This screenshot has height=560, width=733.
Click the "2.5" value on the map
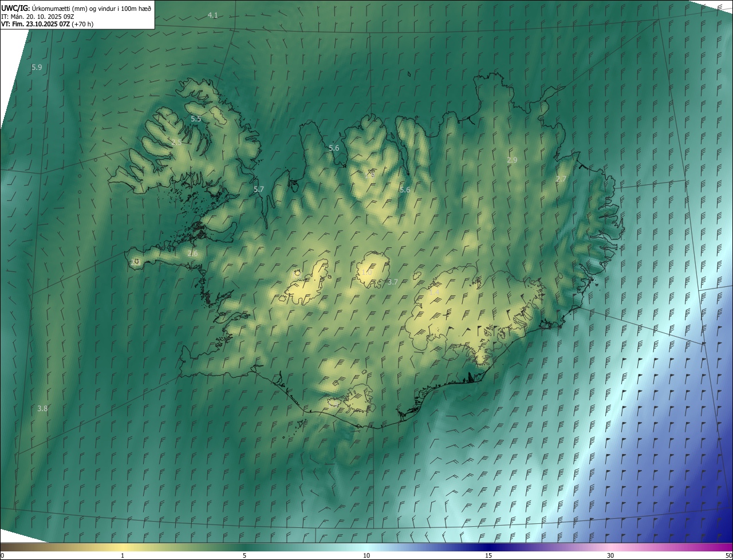coord(176,142)
